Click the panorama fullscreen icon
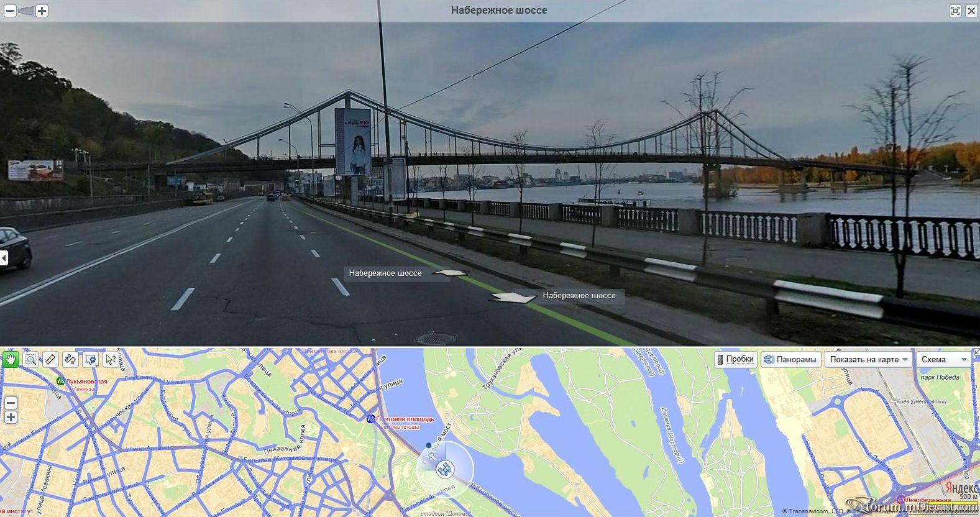The image size is (980, 517). click(x=955, y=11)
